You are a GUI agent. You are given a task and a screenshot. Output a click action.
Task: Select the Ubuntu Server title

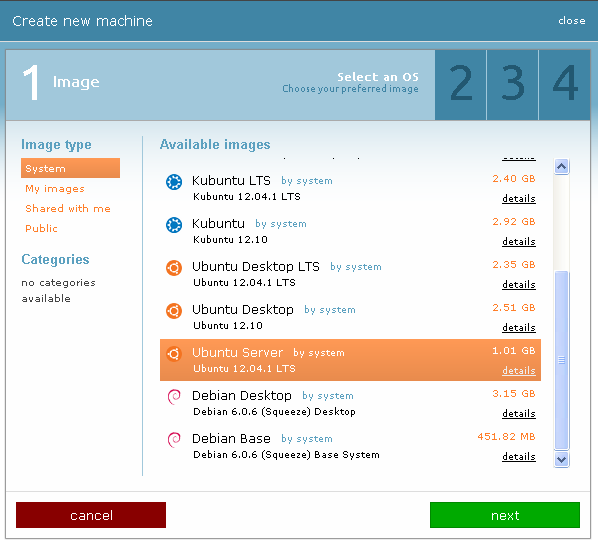(x=237, y=353)
